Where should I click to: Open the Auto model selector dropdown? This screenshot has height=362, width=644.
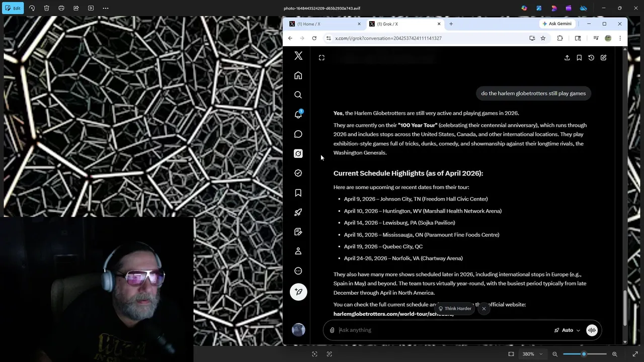(567, 330)
